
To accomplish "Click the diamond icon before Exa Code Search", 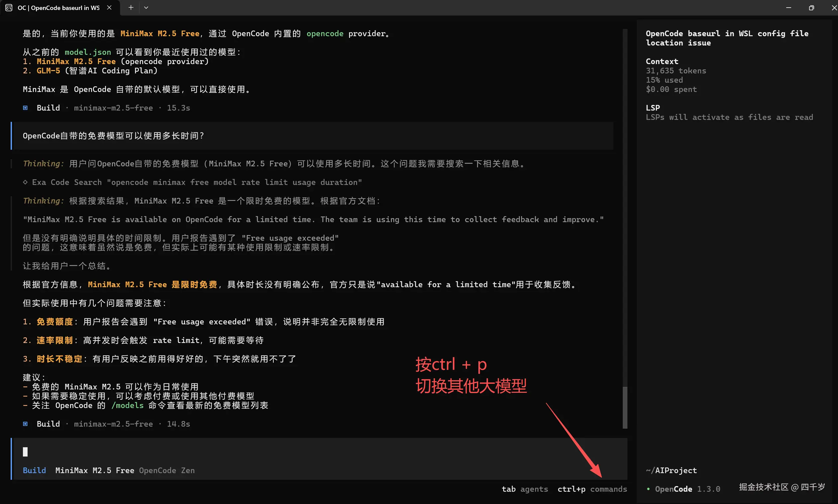I will pyautogui.click(x=26, y=182).
